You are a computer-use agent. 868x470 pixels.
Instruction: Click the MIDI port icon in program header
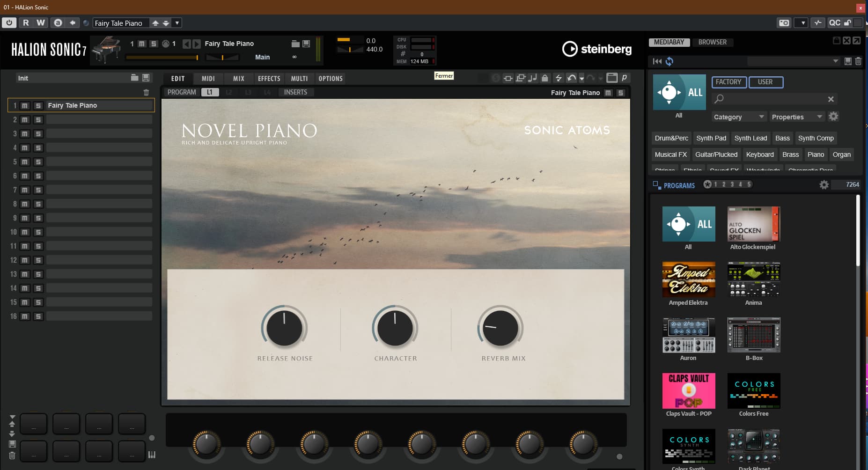[x=165, y=44]
